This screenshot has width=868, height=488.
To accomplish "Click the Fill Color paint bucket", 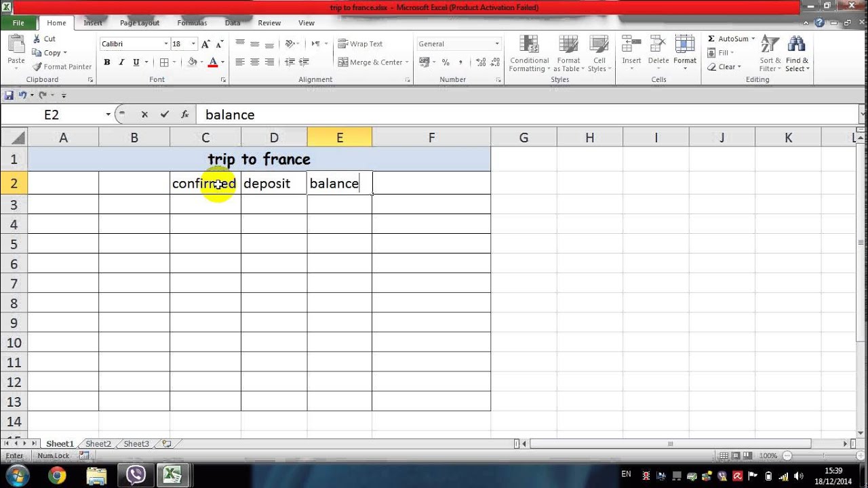I will click(x=192, y=62).
